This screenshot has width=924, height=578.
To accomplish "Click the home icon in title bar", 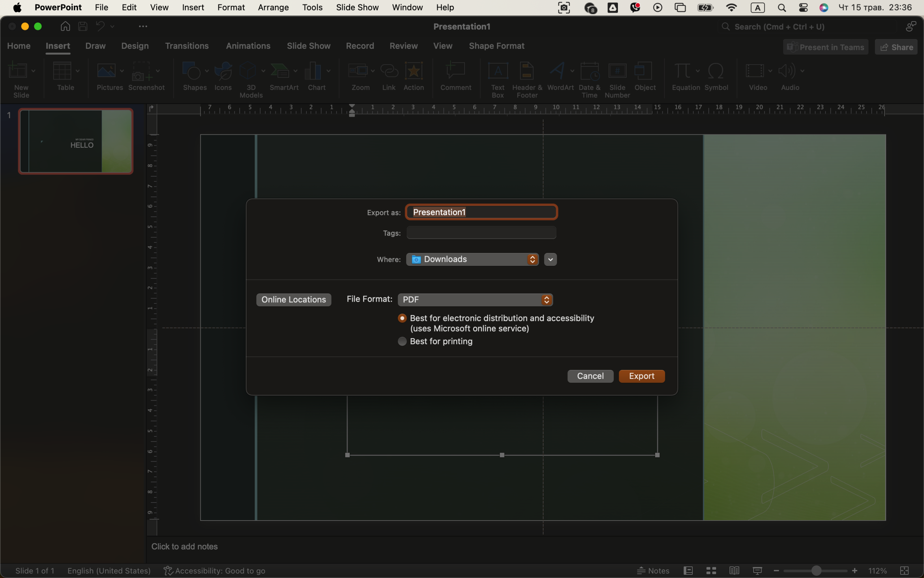I will pyautogui.click(x=65, y=26).
